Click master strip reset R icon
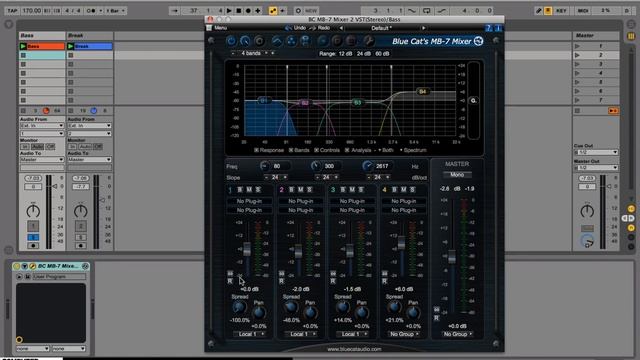This screenshot has height=360, width=640. click(x=436, y=318)
